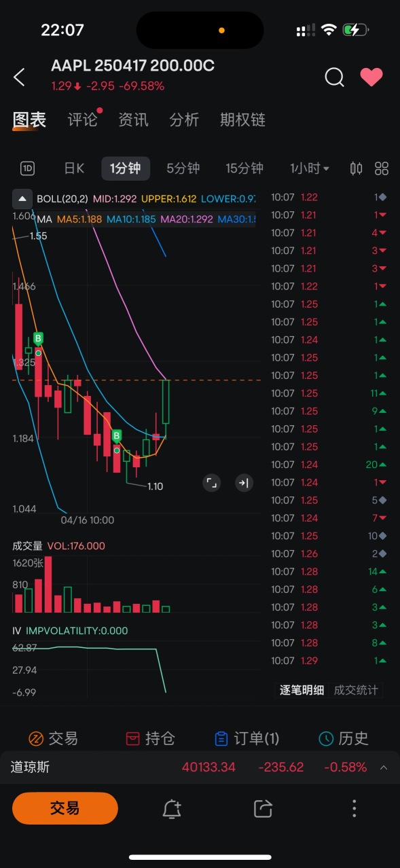Tap the trade row priced 1.26
Image resolution: width=400 pixels, height=868 pixels.
327,554
